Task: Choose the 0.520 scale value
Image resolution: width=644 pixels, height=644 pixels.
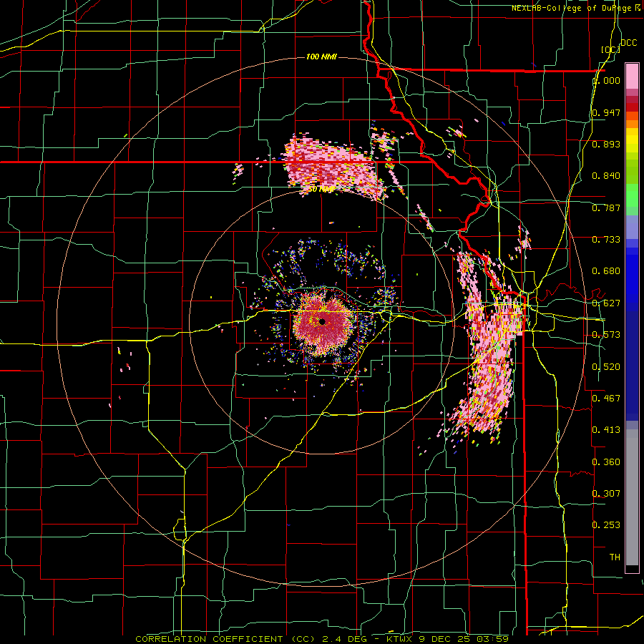Action: click(x=606, y=367)
